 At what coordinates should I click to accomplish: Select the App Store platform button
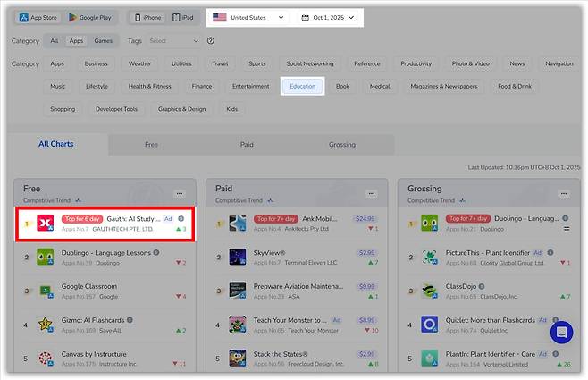[38, 18]
